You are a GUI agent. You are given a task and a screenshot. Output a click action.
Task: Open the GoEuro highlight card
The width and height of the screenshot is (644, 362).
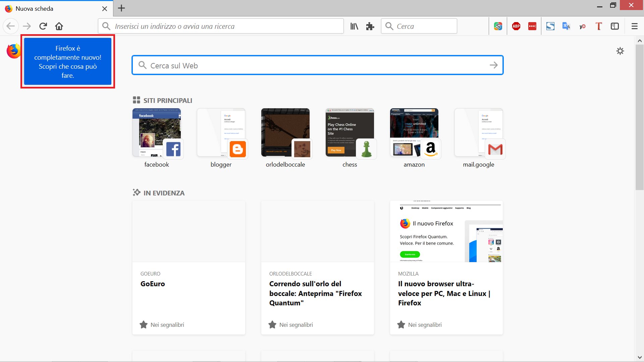coord(189,267)
